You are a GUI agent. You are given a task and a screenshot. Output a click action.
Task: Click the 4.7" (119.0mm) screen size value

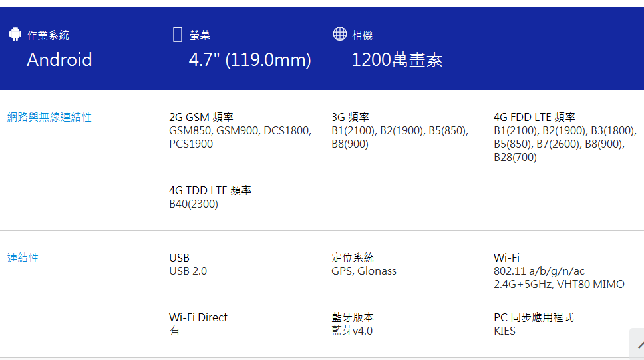(249, 60)
